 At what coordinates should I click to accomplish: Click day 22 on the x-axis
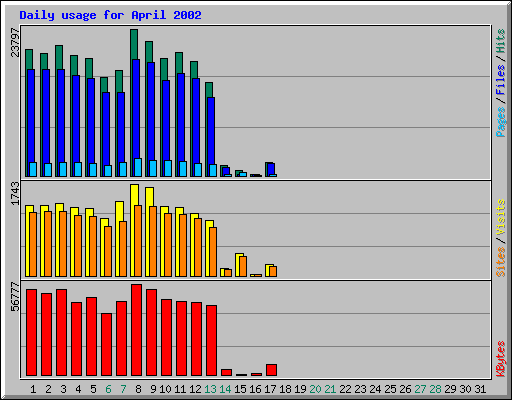345,389
